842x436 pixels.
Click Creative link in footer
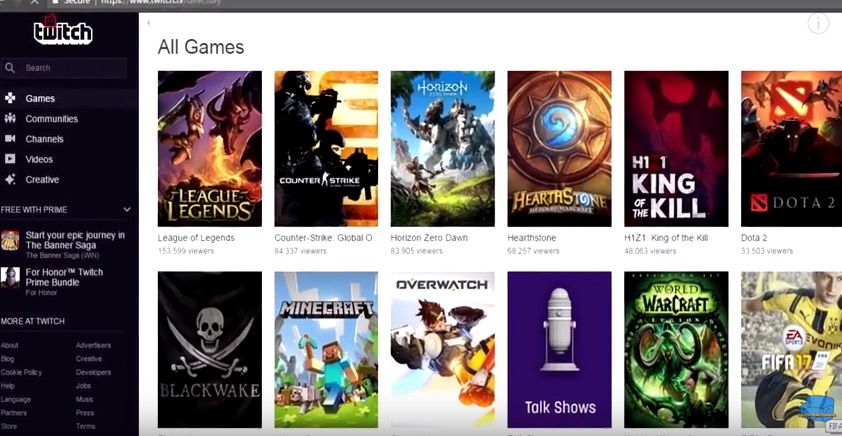coord(89,359)
